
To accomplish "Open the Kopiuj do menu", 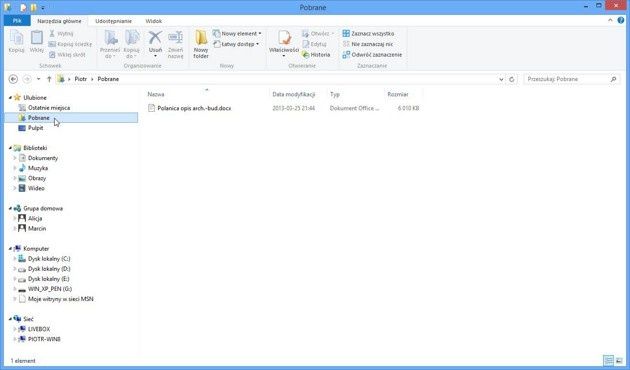I will pyautogui.click(x=131, y=44).
